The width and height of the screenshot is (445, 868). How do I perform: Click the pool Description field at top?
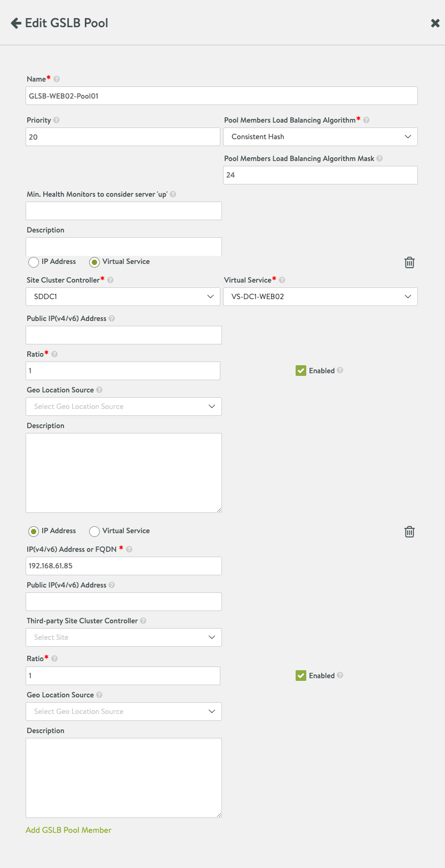click(x=124, y=246)
